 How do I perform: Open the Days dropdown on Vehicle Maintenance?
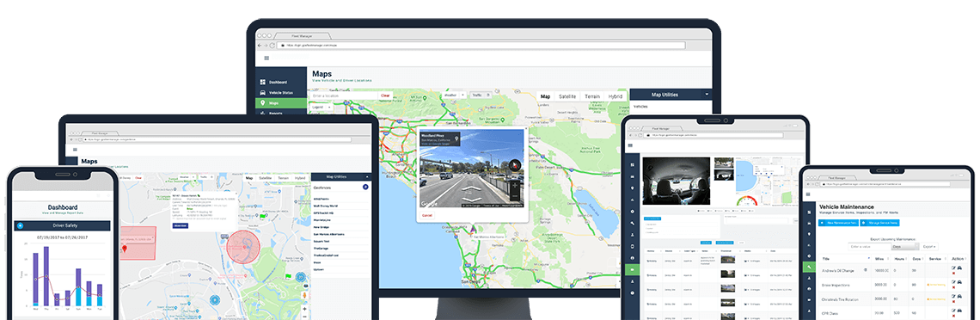click(905, 247)
